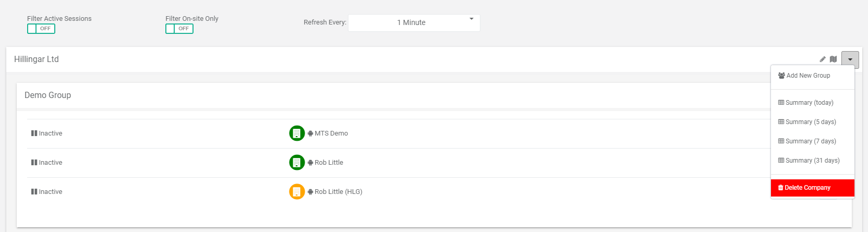Click the Refresh Every label
Viewport: 868px width, 232px height.
click(325, 22)
